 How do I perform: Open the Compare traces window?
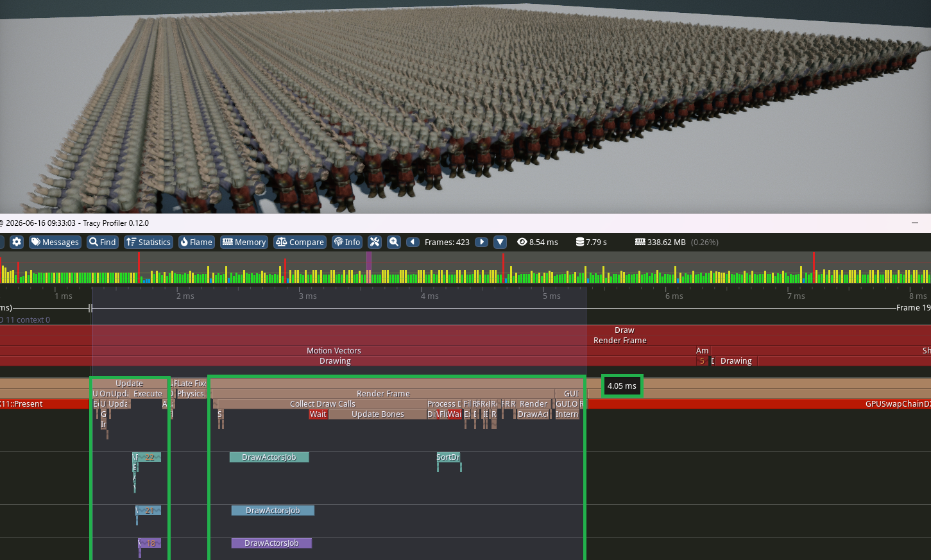click(x=300, y=242)
